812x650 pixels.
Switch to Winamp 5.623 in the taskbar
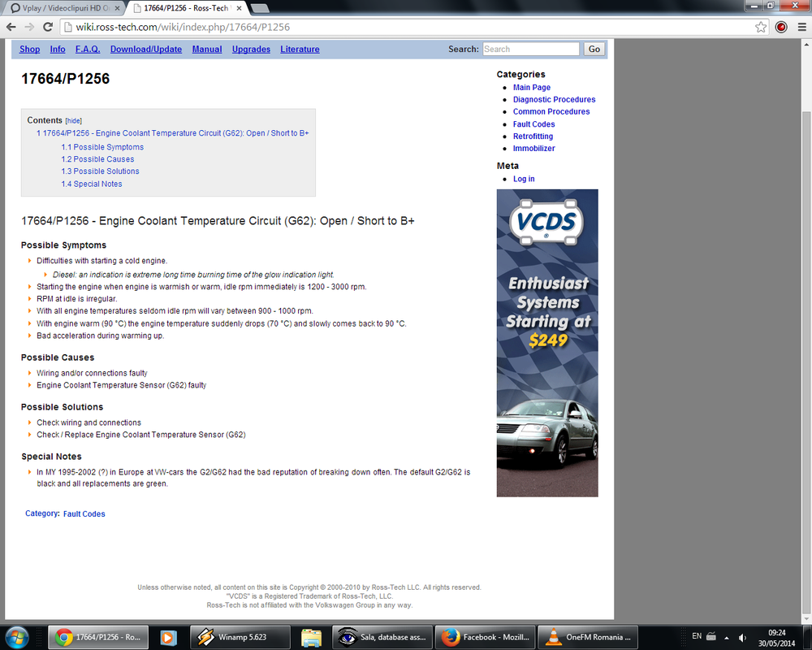[x=240, y=637]
